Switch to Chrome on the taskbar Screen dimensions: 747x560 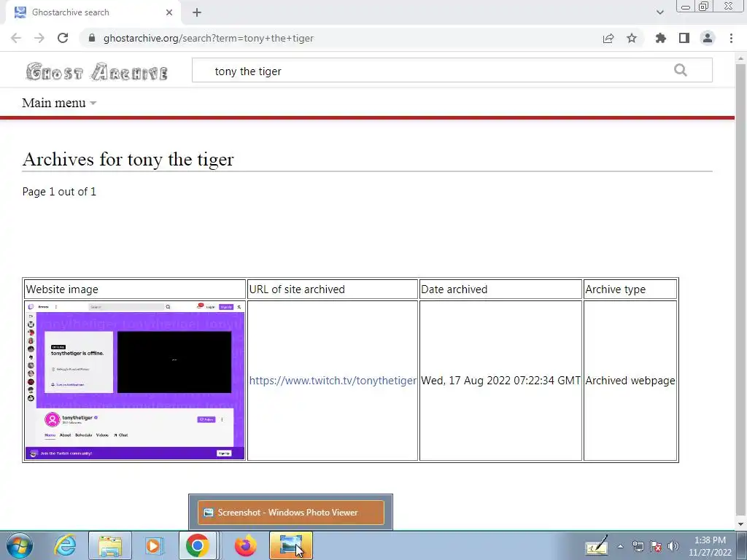click(x=198, y=545)
